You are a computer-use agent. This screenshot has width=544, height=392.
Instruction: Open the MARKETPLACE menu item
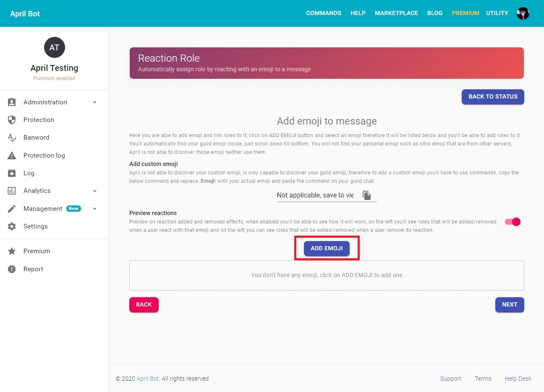[x=396, y=13]
